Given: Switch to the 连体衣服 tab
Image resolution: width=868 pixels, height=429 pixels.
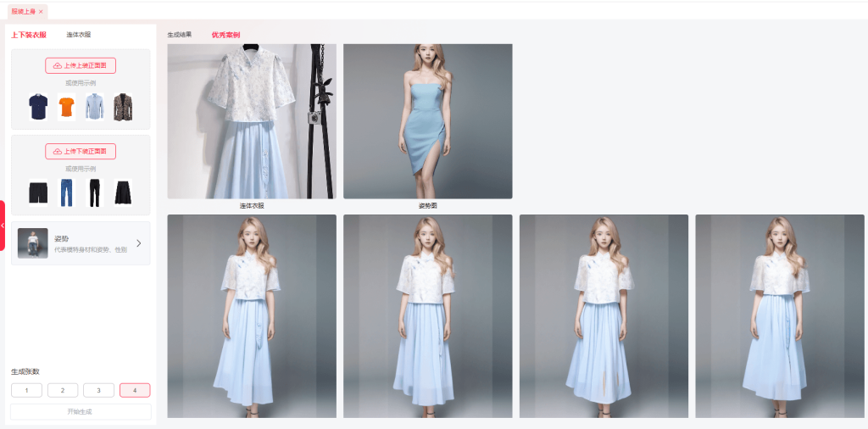Looking at the screenshot, I should pos(79,35).
